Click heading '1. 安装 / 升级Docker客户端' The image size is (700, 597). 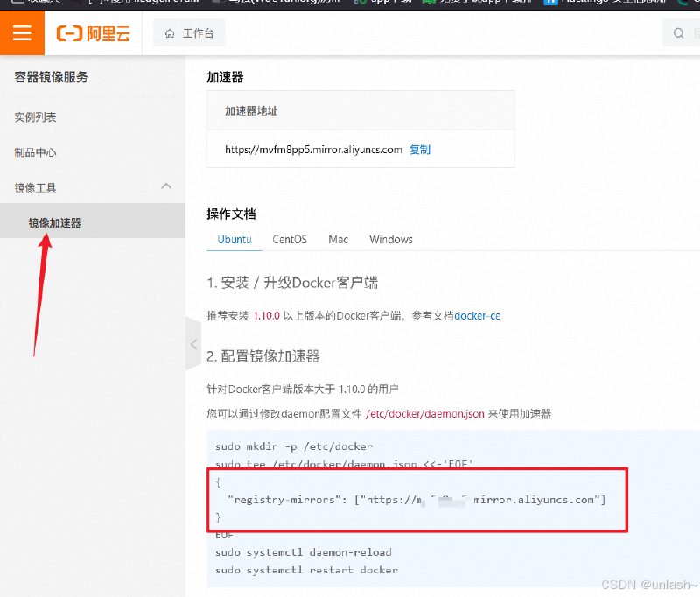(292, 283)
